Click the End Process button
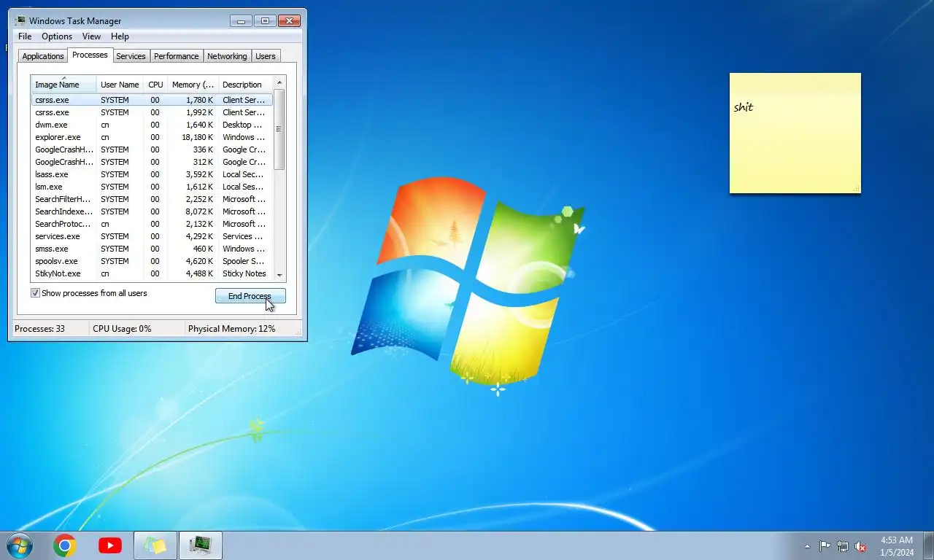Screen dimensions: 934x560 coord(250,296)
